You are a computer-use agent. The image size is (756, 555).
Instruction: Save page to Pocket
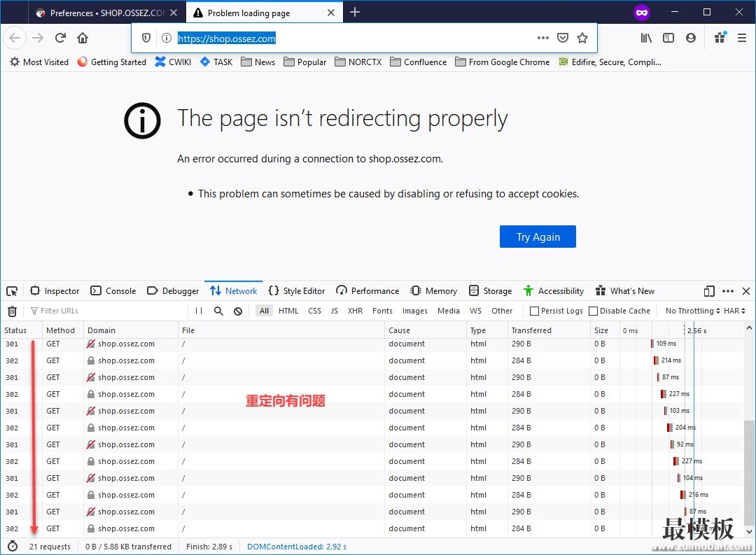point(563,38)
